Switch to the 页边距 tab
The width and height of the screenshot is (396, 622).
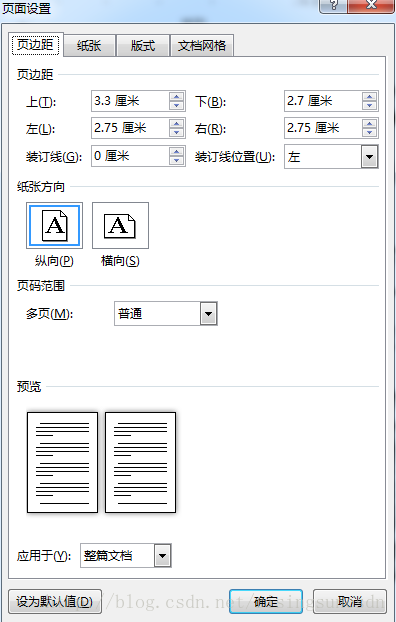coord(35,45)
